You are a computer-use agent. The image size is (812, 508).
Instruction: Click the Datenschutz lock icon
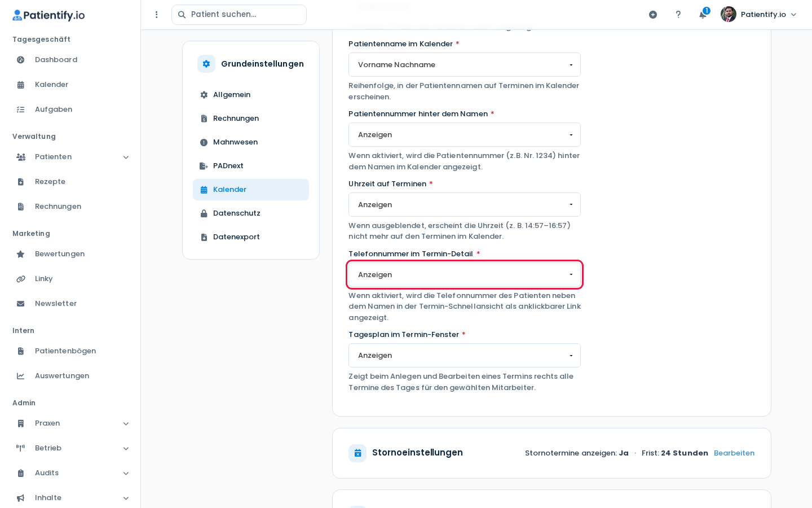tap(204, 213)
